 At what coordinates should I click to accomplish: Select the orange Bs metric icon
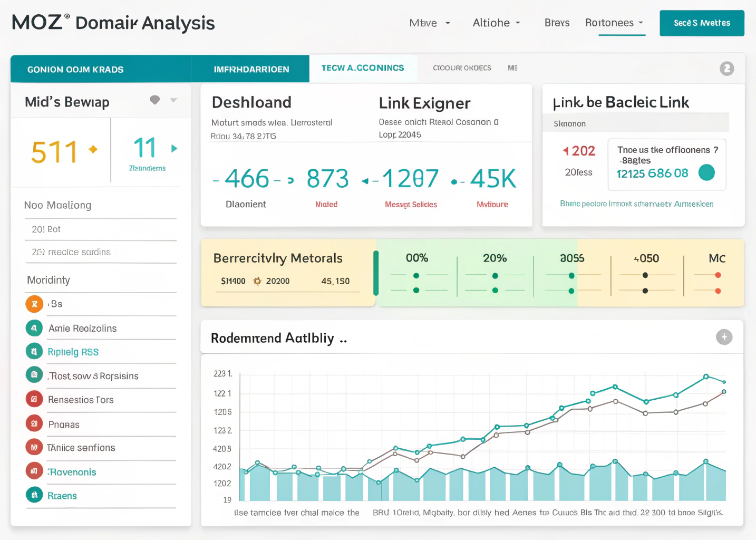coord(34,304)
